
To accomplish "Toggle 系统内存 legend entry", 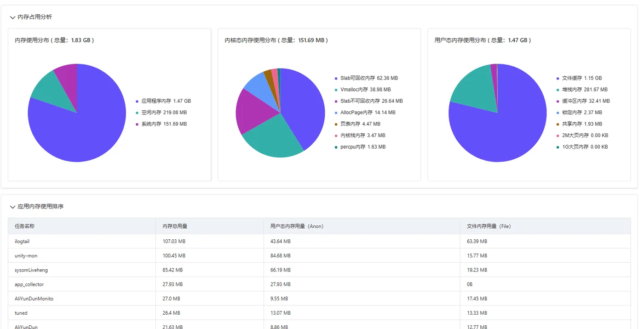I will point(161,124).
